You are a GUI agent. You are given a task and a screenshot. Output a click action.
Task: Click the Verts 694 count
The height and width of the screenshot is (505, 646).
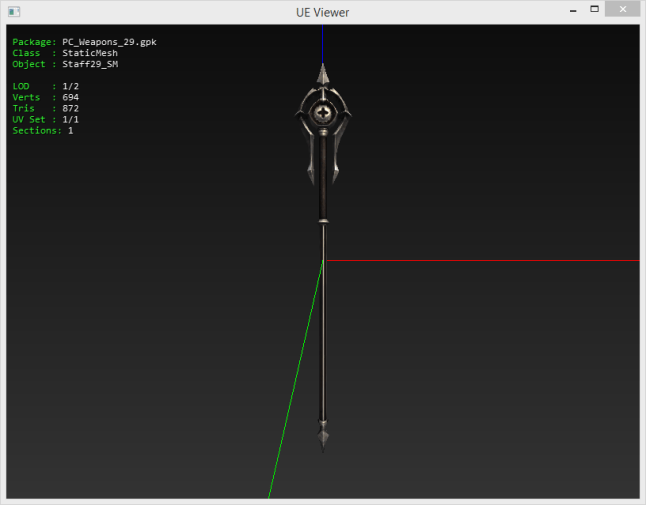tap(70, 97)
